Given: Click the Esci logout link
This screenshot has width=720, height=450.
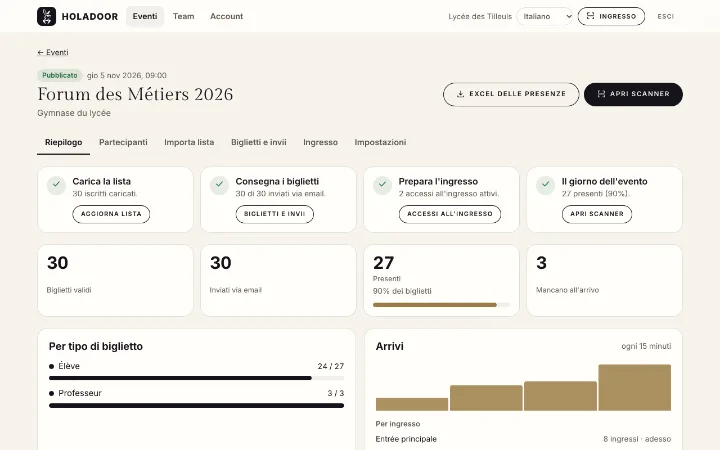Looking at the screenshot, I should [x=665, y=17].
